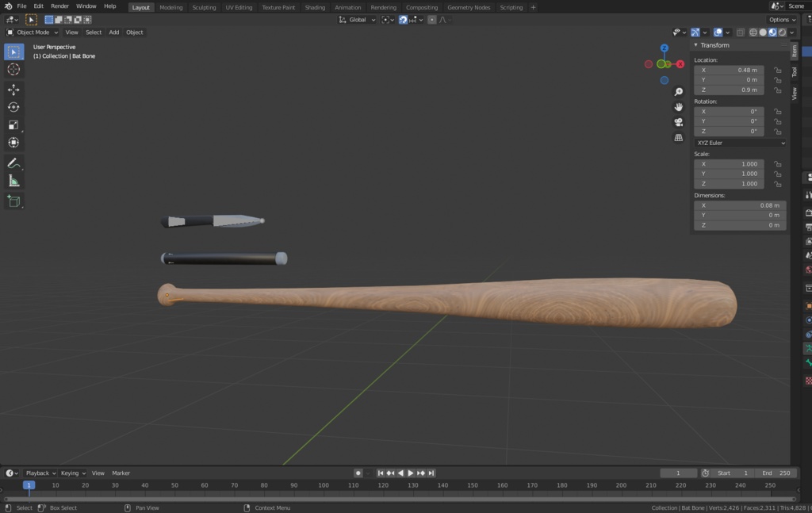Select the Annotate tool

pos(14,163)
